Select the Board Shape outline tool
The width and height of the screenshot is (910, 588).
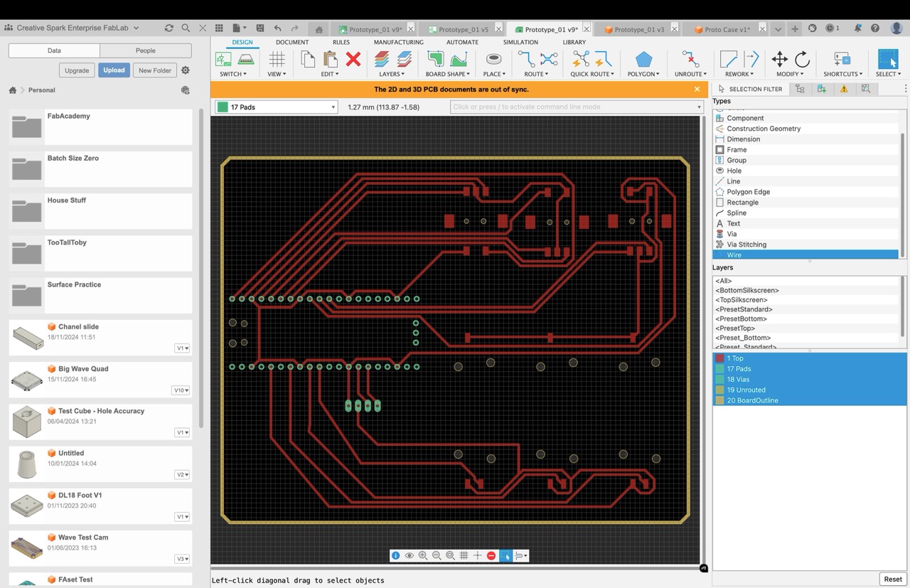pyautogui.click(x=435, y=59)
